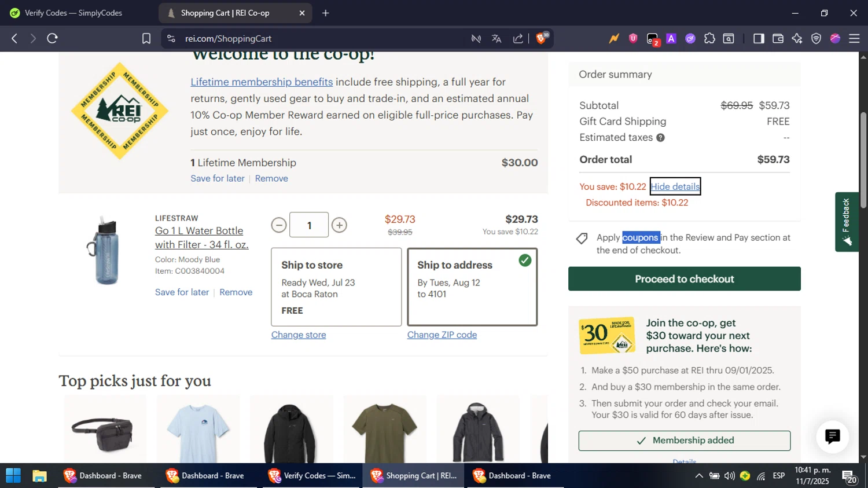Decrease LifeStraw bottle quantity with minus
This screenshot has height=488, width=868.
point(279,225)
